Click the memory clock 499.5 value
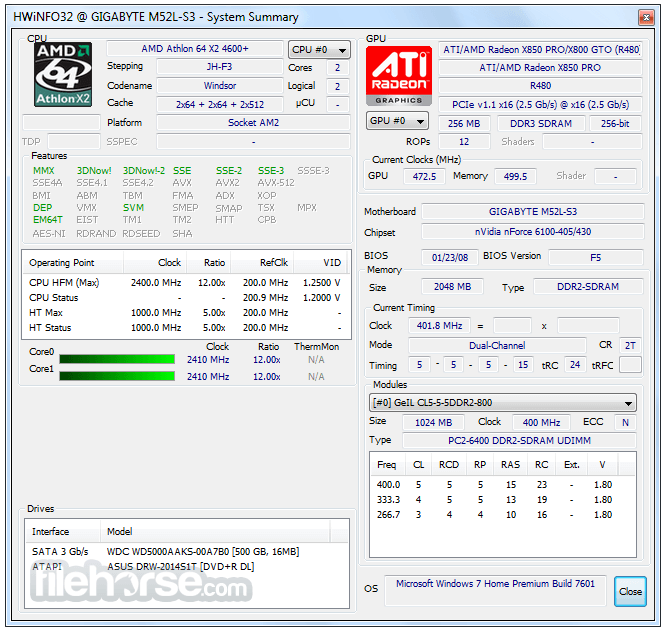 [x=515, y=176]
